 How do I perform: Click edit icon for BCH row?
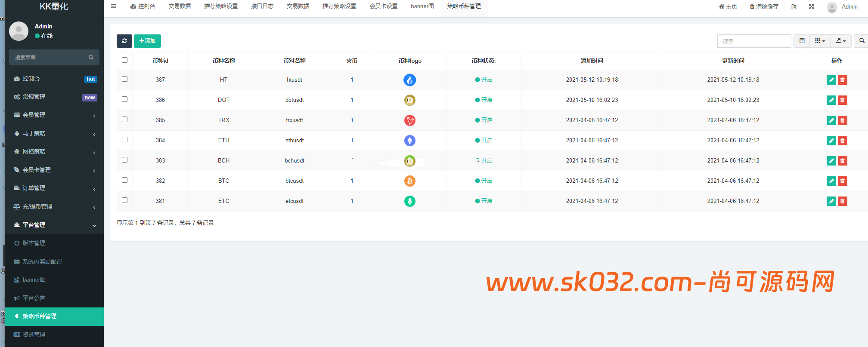click(831, 161)
